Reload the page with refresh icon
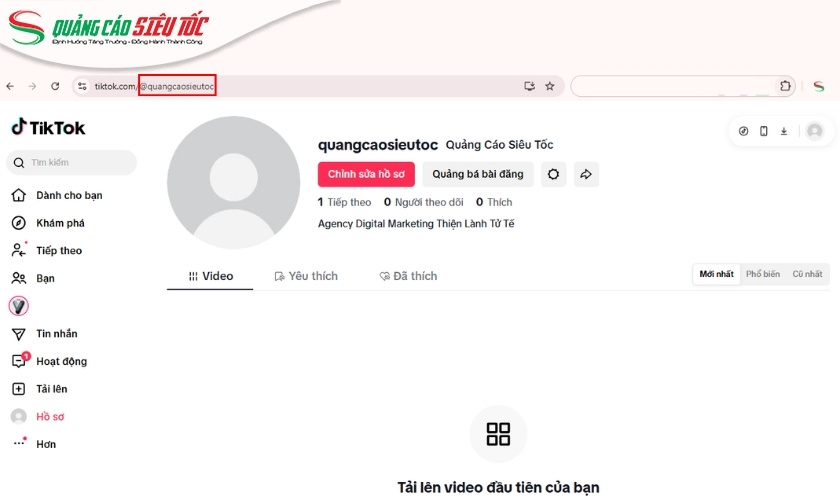 point(55,86)
